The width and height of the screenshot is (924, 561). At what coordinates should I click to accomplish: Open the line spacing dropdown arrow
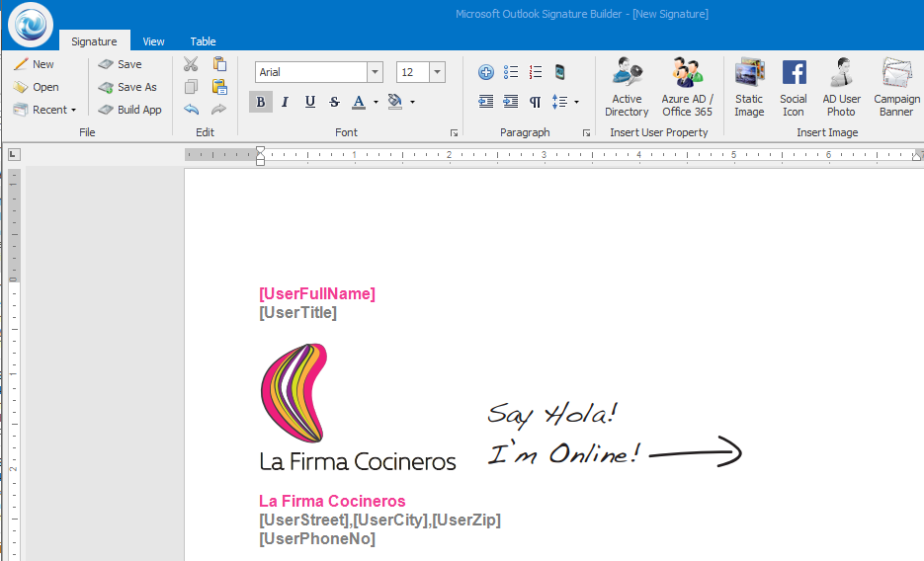(576, 102)
